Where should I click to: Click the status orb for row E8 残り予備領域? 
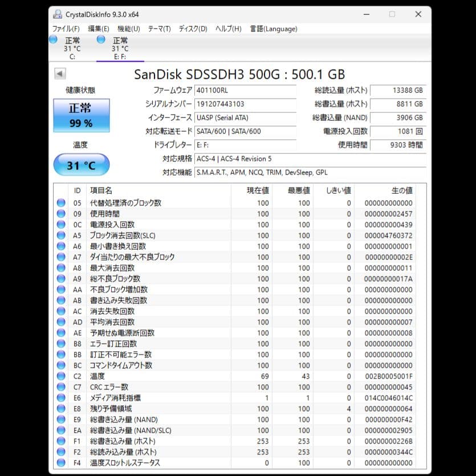pyautogui.click(x=61, y=409)
